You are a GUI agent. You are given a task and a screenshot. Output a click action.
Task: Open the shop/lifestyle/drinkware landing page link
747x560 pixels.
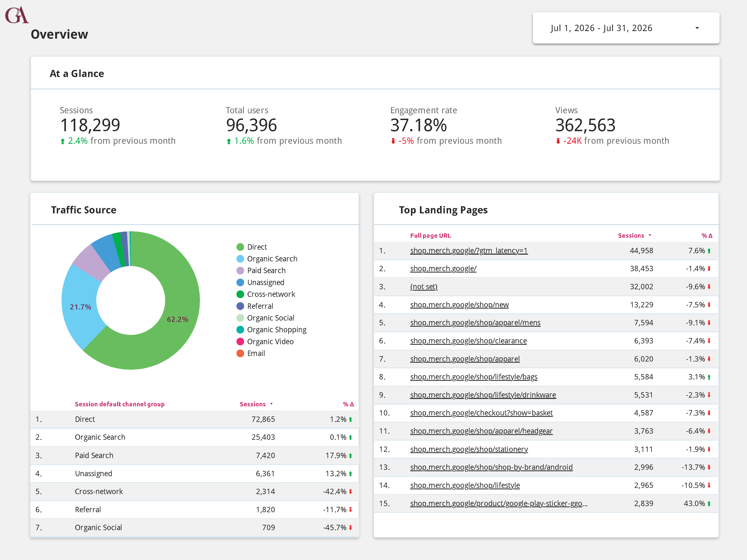[x=483, y=395]
